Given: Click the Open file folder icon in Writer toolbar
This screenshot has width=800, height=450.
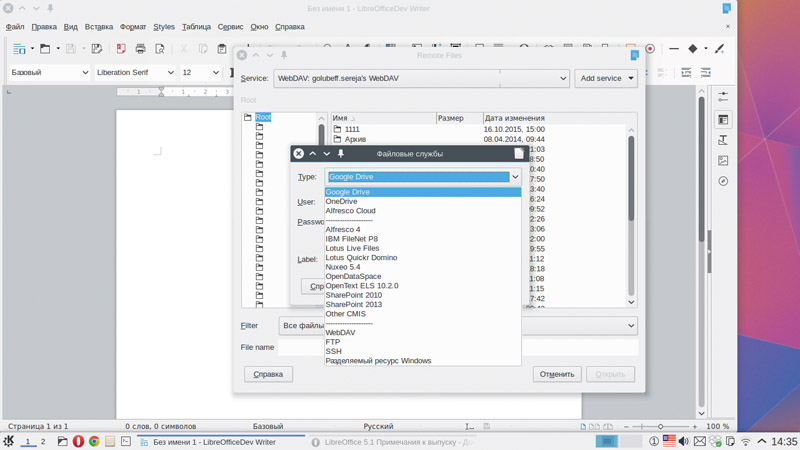Looking at the screenshot, I should coord(45,49).
